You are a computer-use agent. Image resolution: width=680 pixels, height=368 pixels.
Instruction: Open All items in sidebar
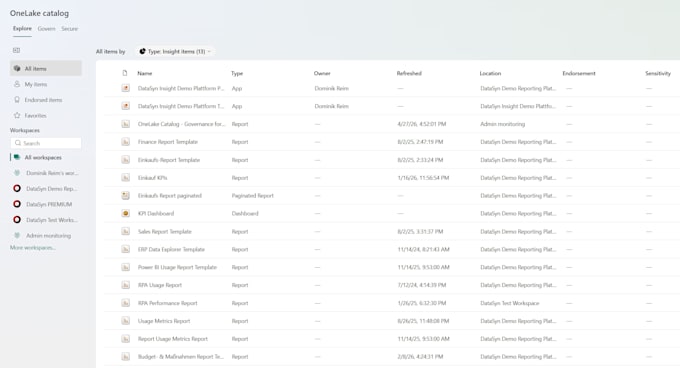click(46, 68)
